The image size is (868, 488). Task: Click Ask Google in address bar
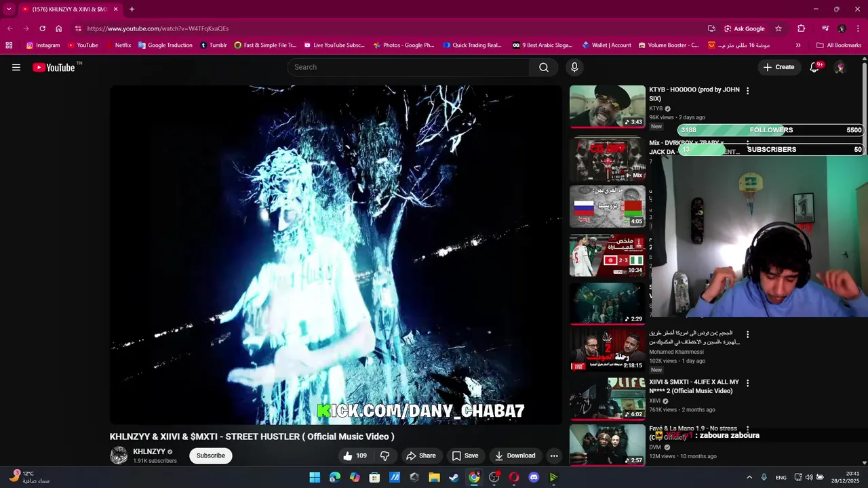point(745,28)
